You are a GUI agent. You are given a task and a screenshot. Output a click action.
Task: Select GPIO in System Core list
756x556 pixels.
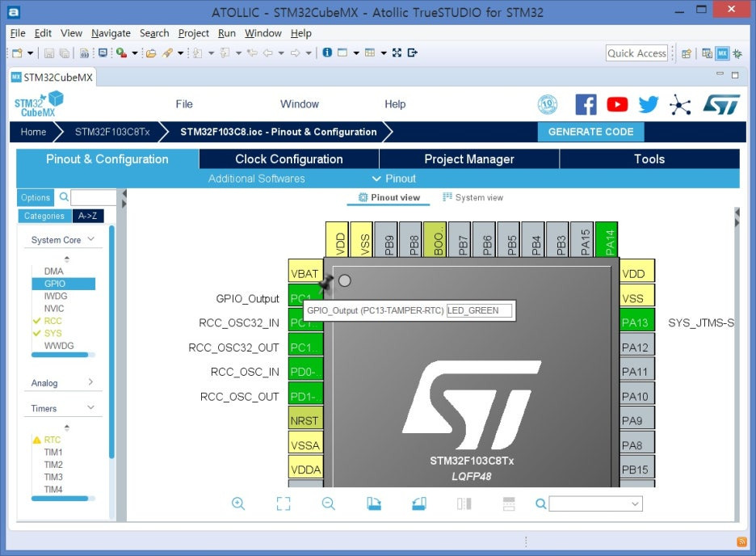[64, 284]
